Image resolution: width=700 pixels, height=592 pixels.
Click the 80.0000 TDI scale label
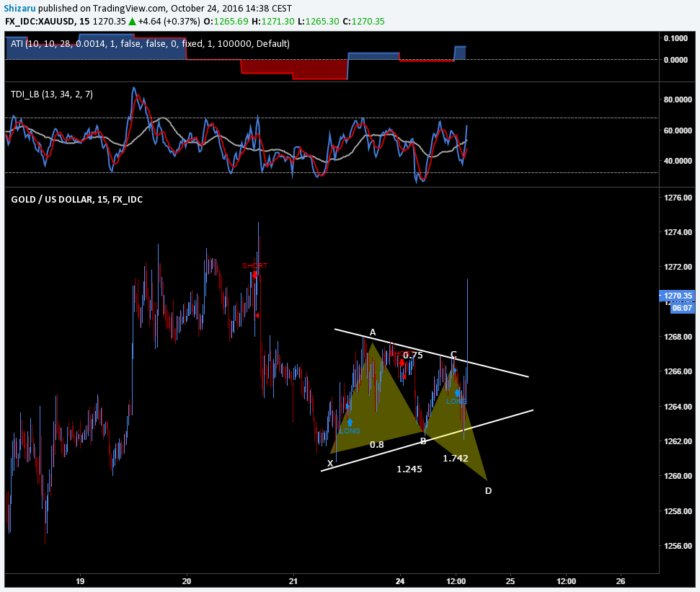coord(678,100)
